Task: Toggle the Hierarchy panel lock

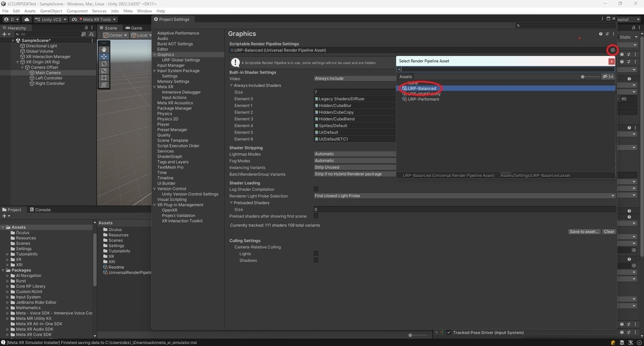Action: tap(86, 28)
